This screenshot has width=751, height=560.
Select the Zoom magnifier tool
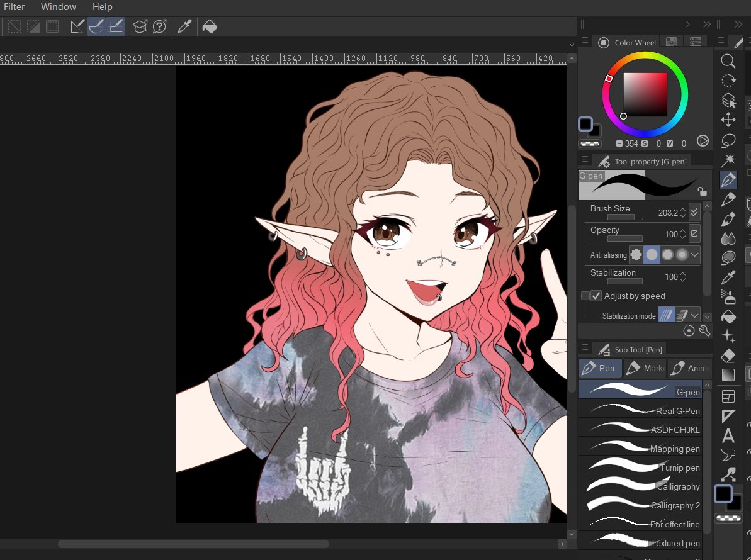point(728,61)
